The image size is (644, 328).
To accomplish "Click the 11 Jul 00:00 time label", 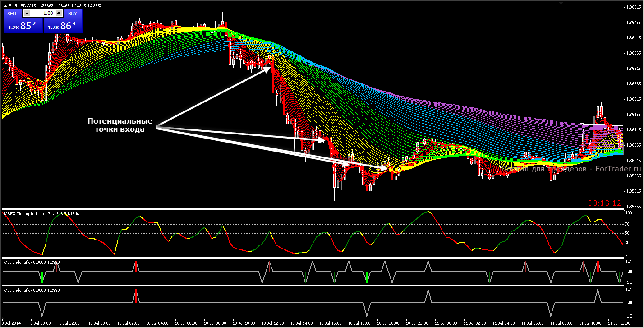I will [446, 323].
